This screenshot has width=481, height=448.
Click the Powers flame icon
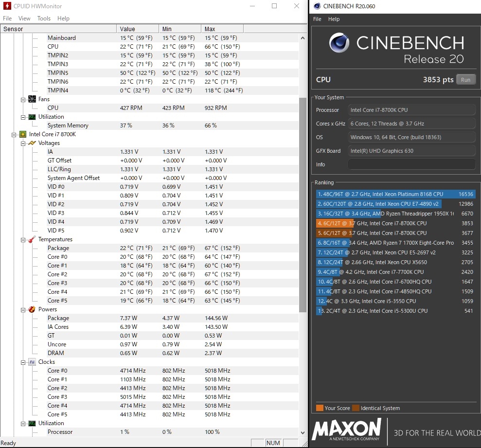point(32,309)
